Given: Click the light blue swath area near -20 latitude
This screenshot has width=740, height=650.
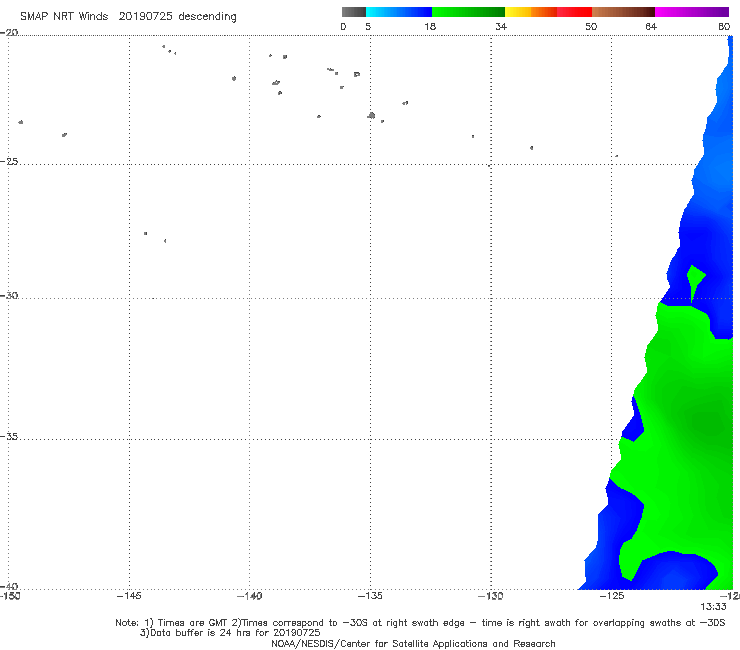Looking at the screenshot, I should tap(725, 87).
